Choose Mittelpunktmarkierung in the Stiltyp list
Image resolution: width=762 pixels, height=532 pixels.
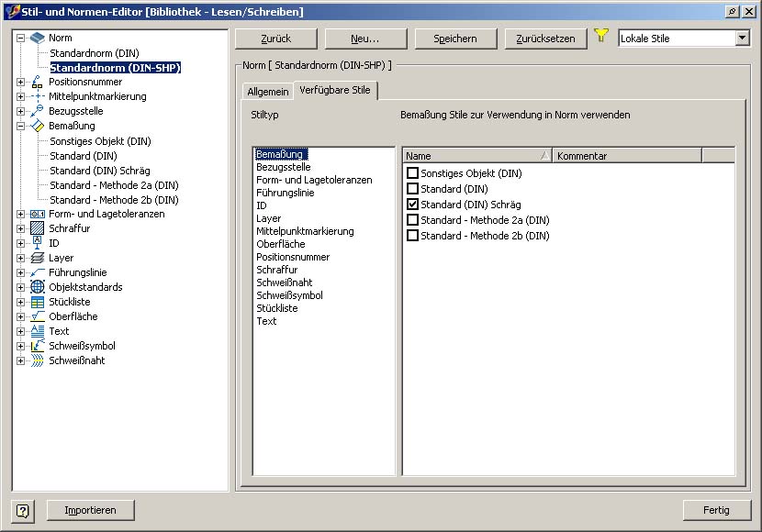[x=305, y=231]
